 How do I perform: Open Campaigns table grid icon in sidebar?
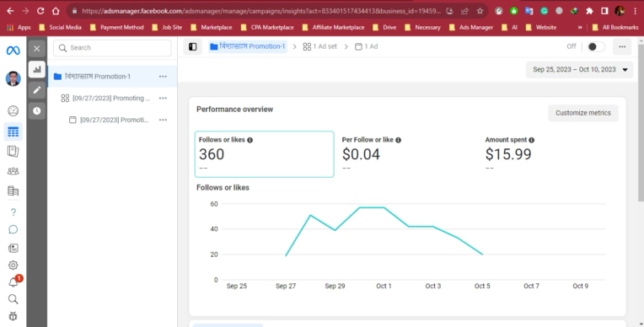click(x=13, y=131)
